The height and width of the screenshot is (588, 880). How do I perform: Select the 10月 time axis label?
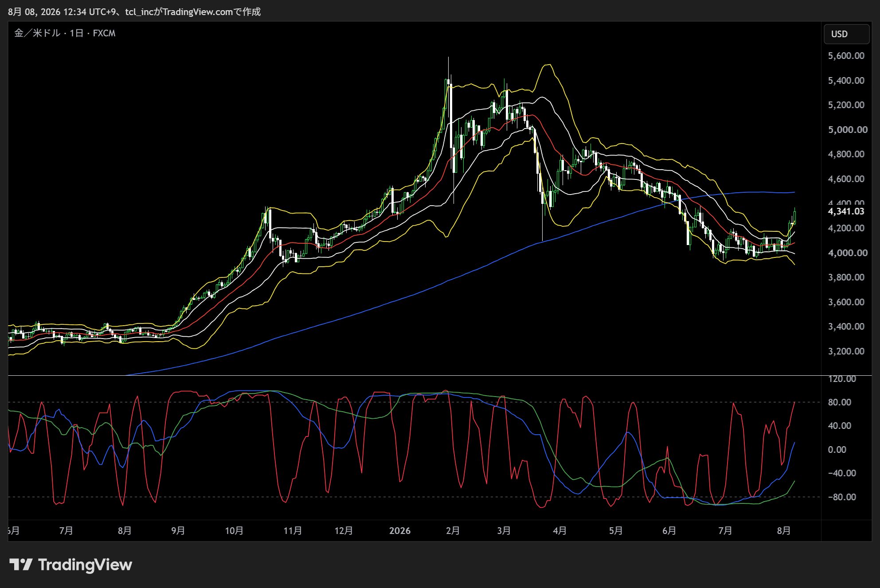pos(234,531)
